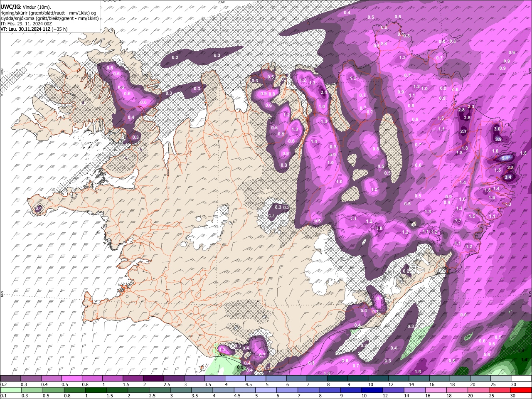532x399 pixels.
Task: Click the 3.0 map value in the east
Action: click(497, 129)
